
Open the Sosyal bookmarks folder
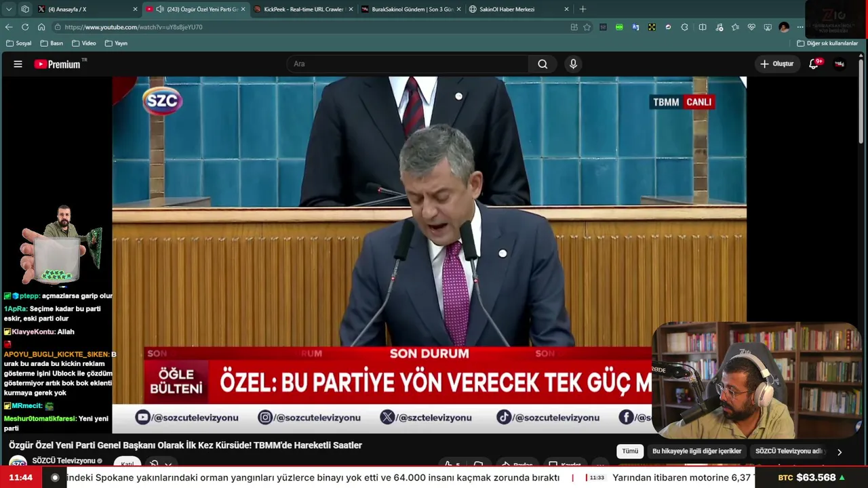tap(18, 43)
